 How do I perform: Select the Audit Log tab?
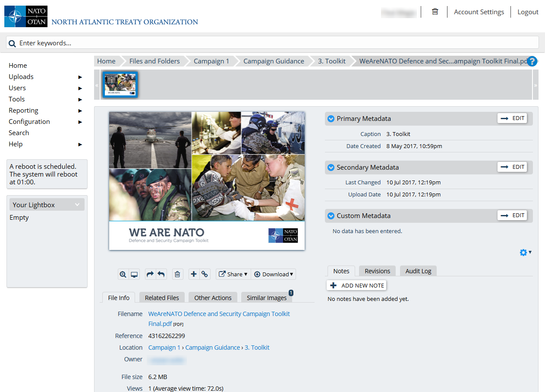pos(418,271)
